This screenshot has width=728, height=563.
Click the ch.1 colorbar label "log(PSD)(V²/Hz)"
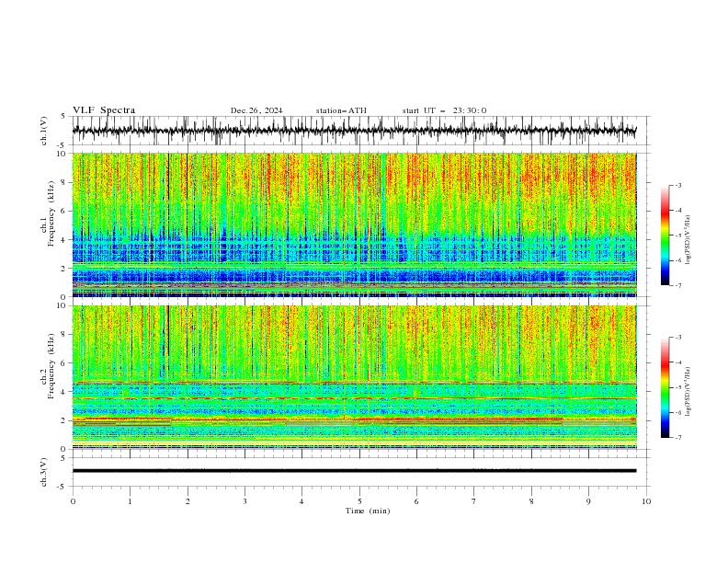coord(688,240)
